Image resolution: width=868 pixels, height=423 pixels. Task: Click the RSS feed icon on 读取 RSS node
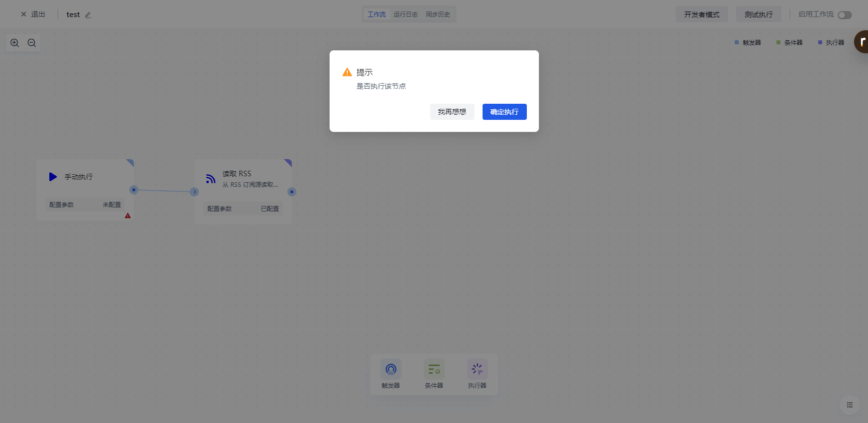[x=211, y=179]
